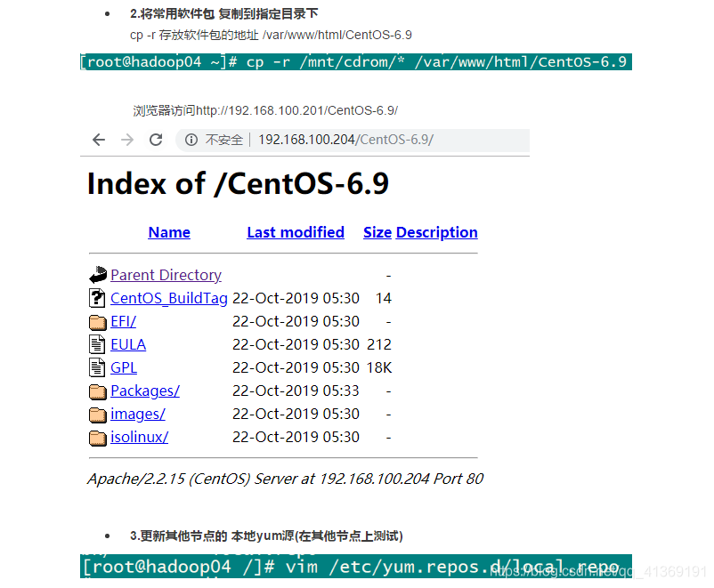Click the 浏览器访问http://192.168.100.201 text line

pyautogui.click(x=265, y=110)
